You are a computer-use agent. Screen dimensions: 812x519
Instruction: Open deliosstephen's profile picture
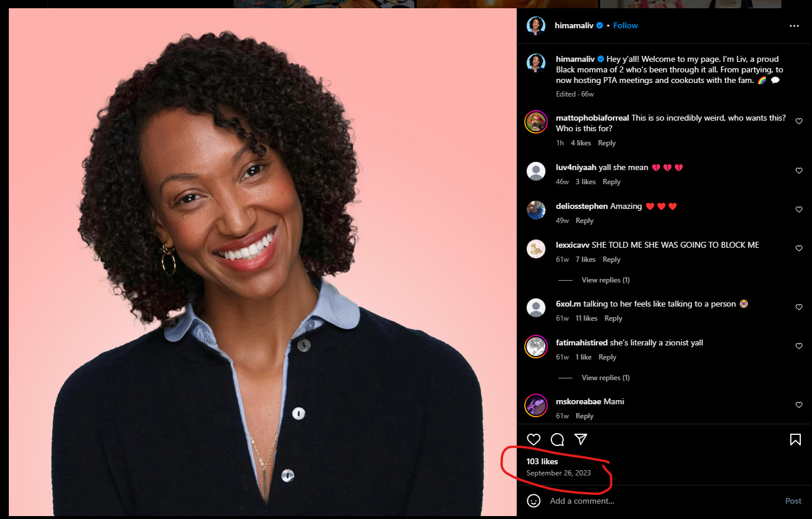[x=536, y=210]
